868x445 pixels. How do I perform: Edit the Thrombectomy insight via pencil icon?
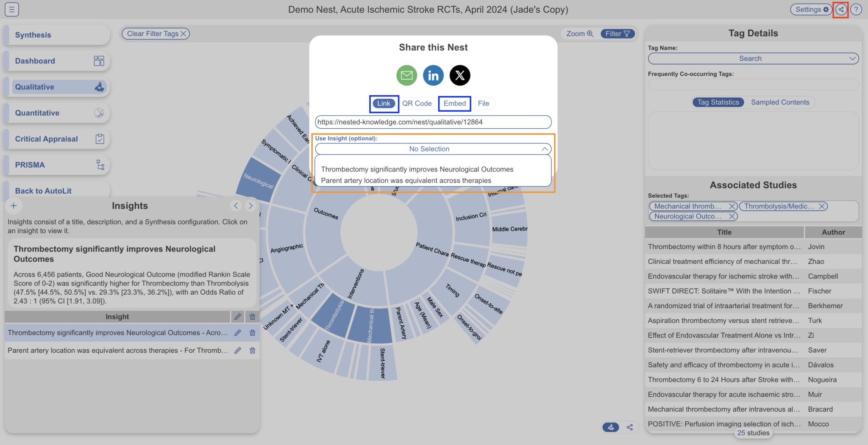(237, 333)
